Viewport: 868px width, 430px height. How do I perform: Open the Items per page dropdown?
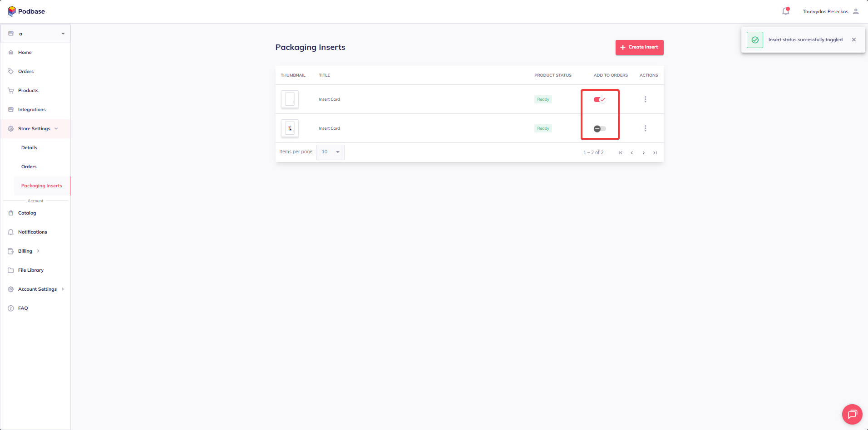(x=330, y=152)
